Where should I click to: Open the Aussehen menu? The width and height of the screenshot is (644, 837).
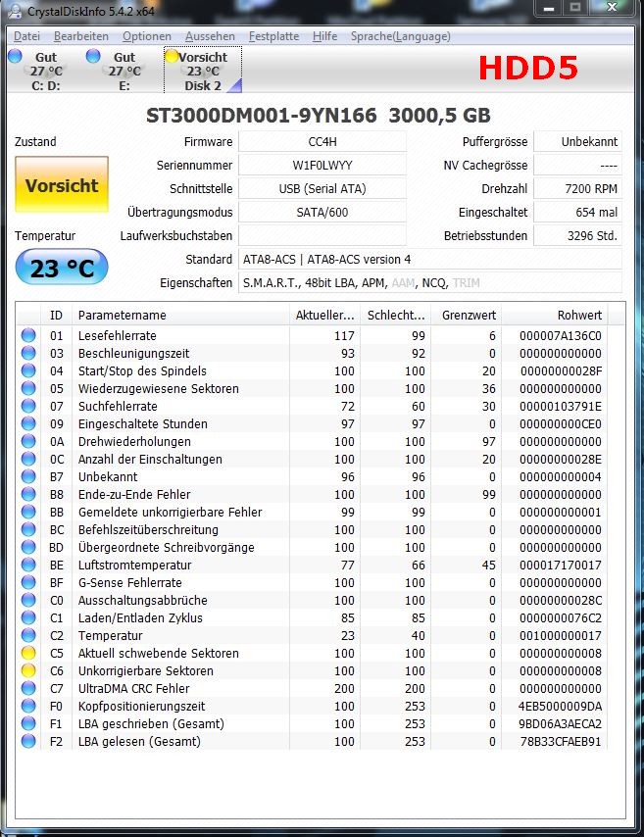point(210,36)
